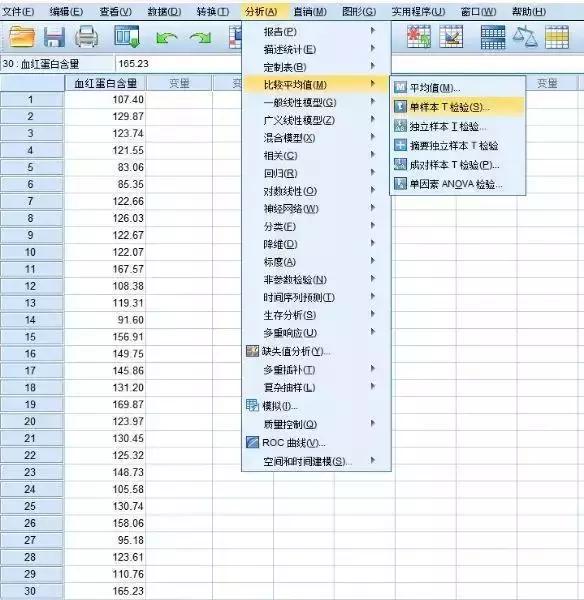Click the yellow select-cases table icon
The image size is (584, 600).
pos(557,37)
